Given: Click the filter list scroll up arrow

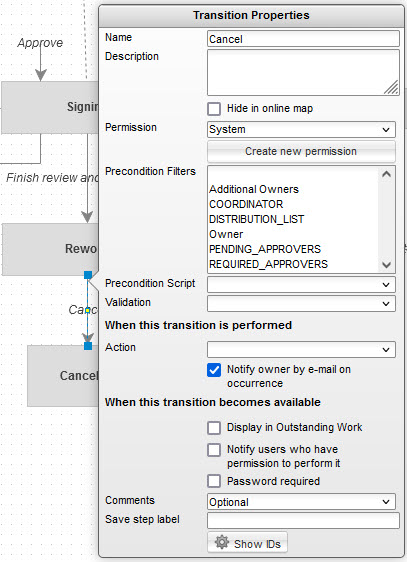Looking at the screenshot, I should coord(386,174).
